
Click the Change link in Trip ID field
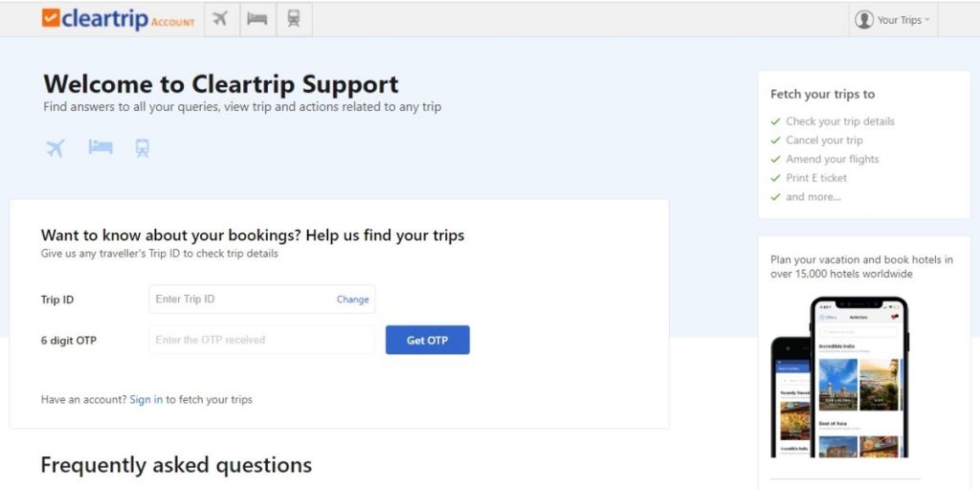coord(352,300)
